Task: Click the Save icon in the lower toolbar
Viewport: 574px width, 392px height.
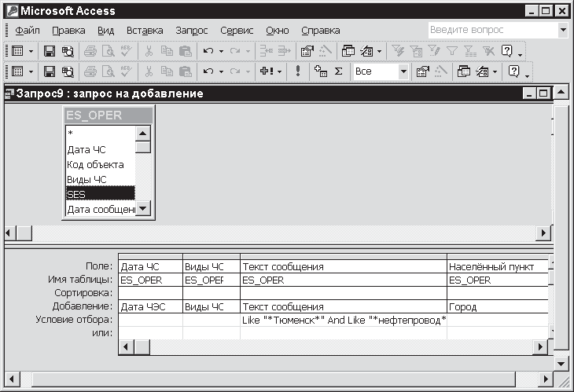Action: click(50, 71)
